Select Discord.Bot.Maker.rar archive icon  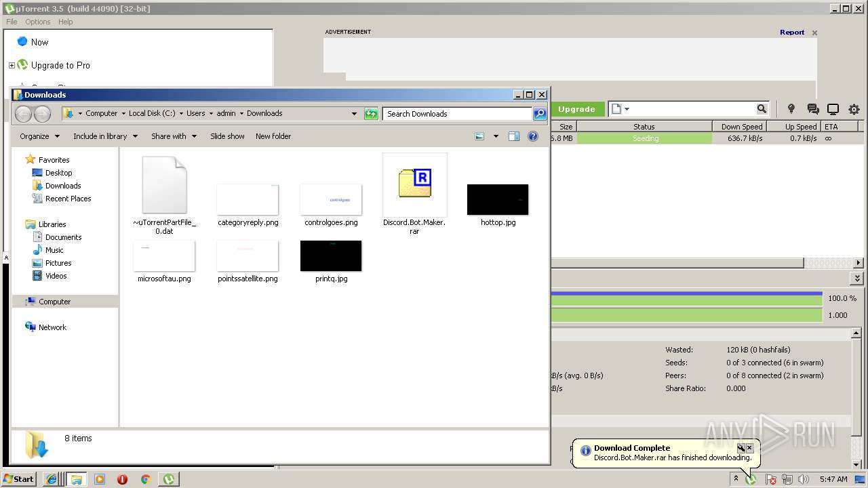415,184
